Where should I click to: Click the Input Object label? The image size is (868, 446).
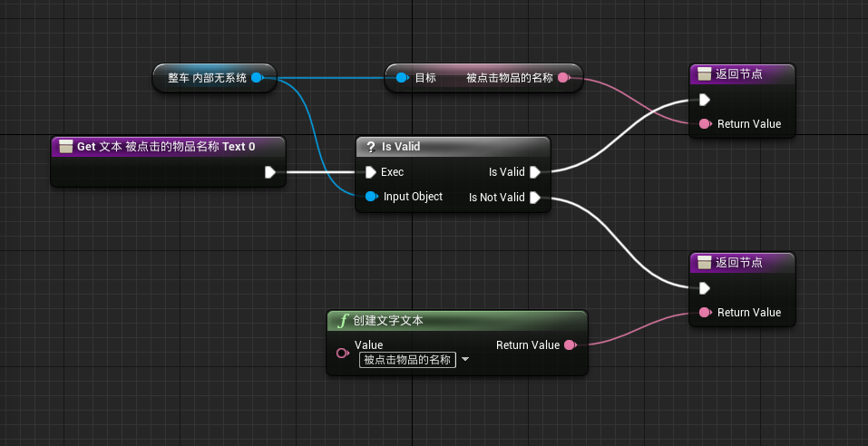tap(413, 197)
